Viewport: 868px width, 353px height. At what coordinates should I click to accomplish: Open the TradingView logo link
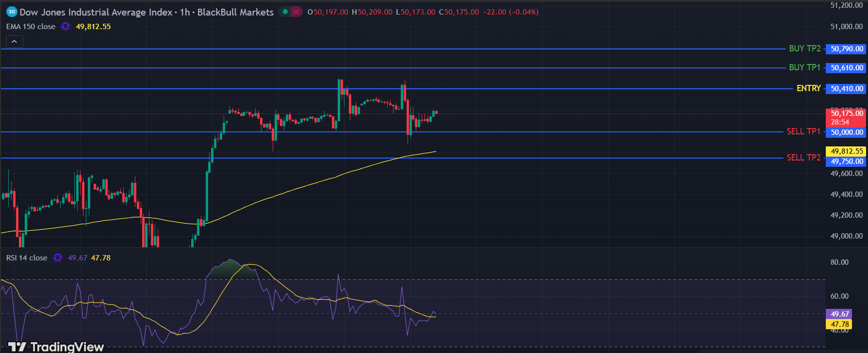56,346
